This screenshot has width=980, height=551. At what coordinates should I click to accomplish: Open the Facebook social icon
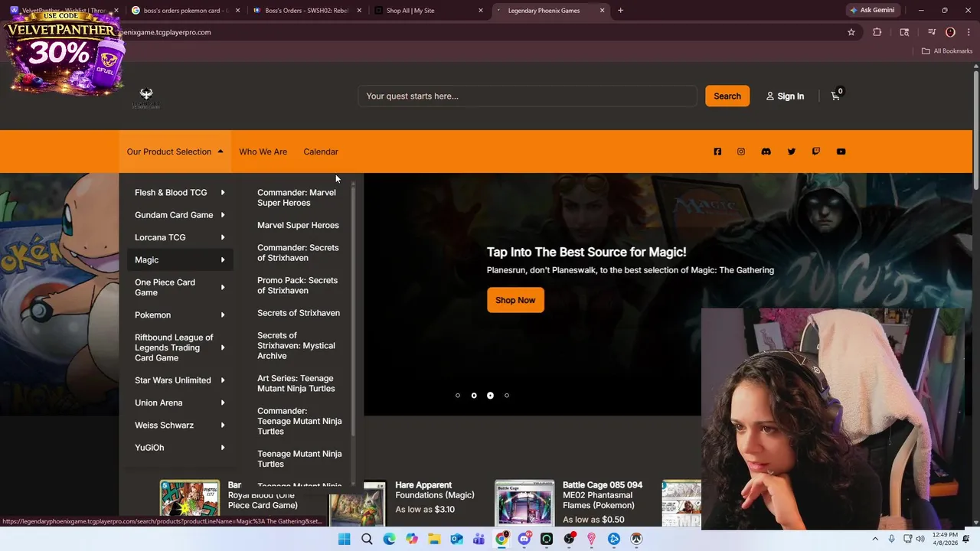717,152
